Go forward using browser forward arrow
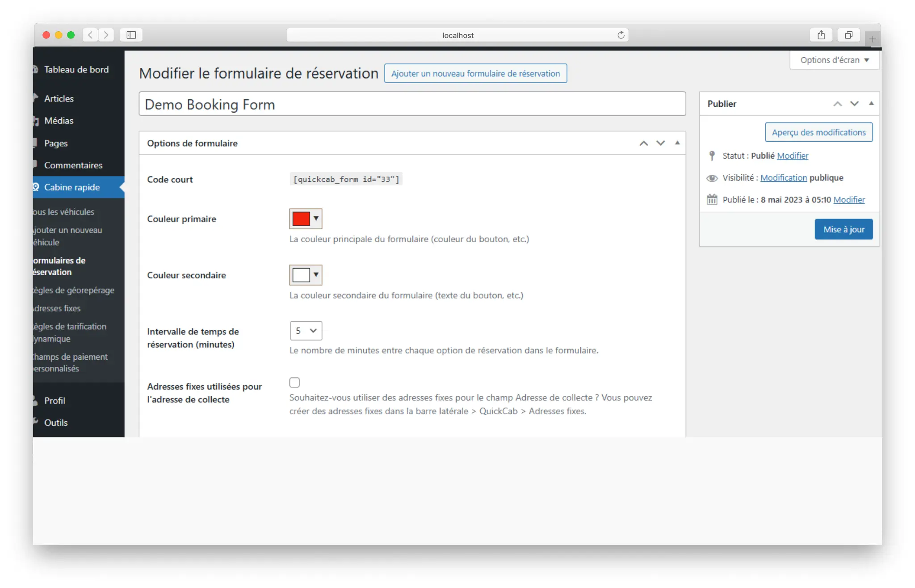The image size is (915, 588). coord(106,35)
